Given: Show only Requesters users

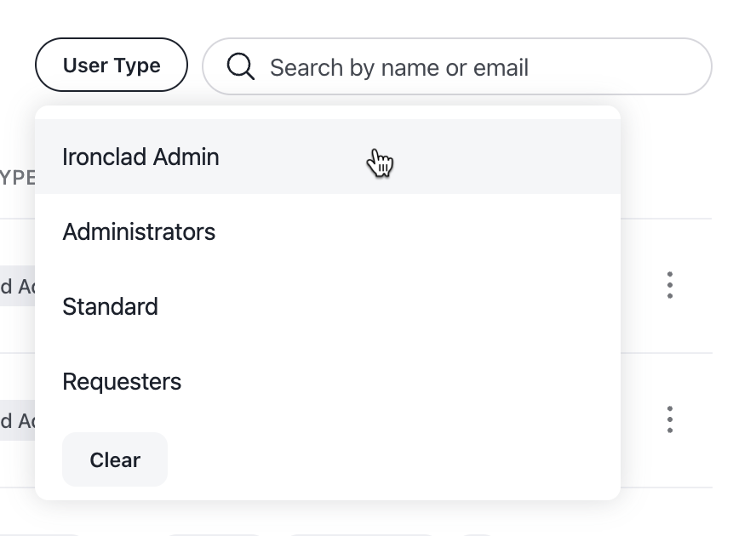Looking at the screenshot, I should (328, 381).
